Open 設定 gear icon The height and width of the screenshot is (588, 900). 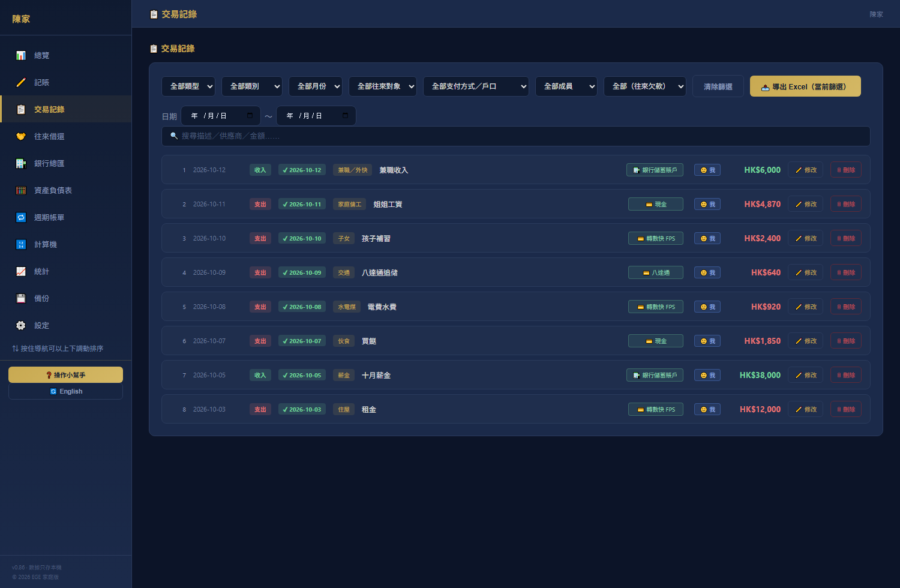pos(21,325)
